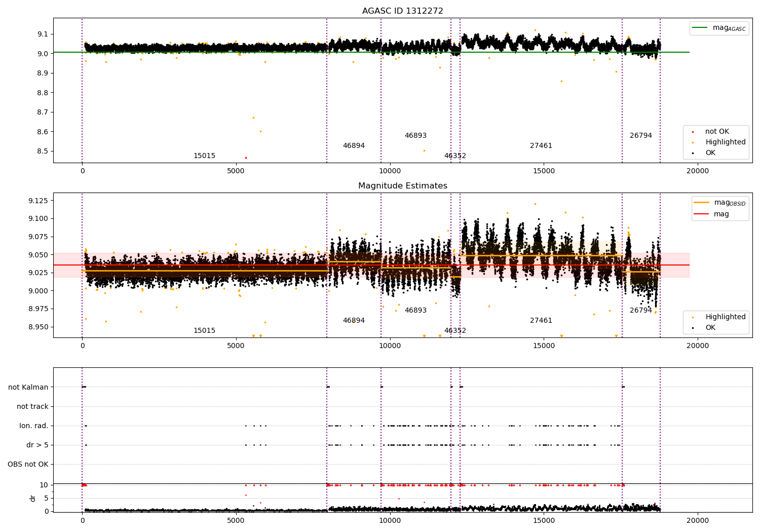Click the 'Magnitude Estimates' plot title
The height and width of the screenshot is (532, 760).
pyautogui.click(x=402, y=186)
